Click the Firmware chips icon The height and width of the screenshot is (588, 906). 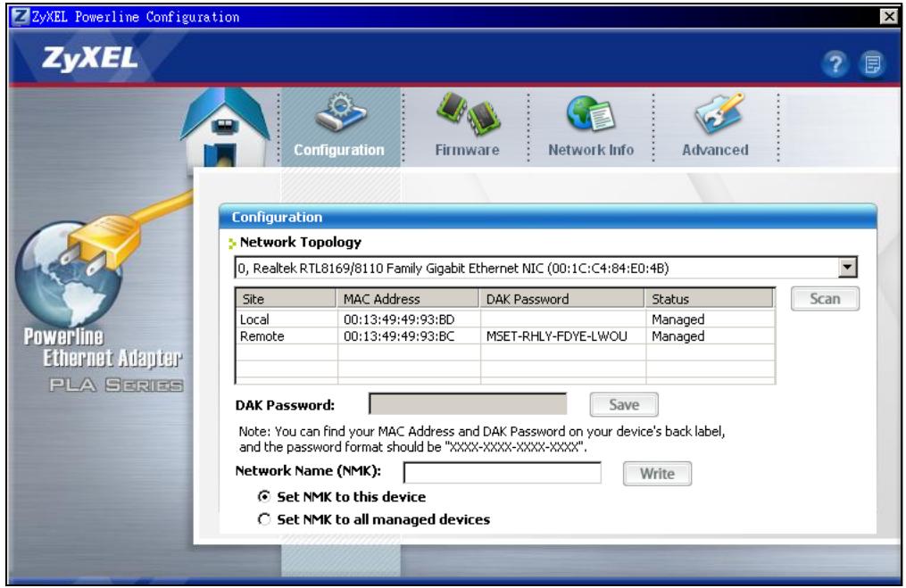[468, 113]
